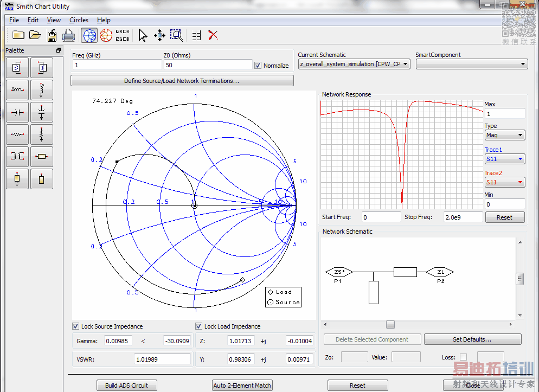Select the series transmission line component

[42, 156]
